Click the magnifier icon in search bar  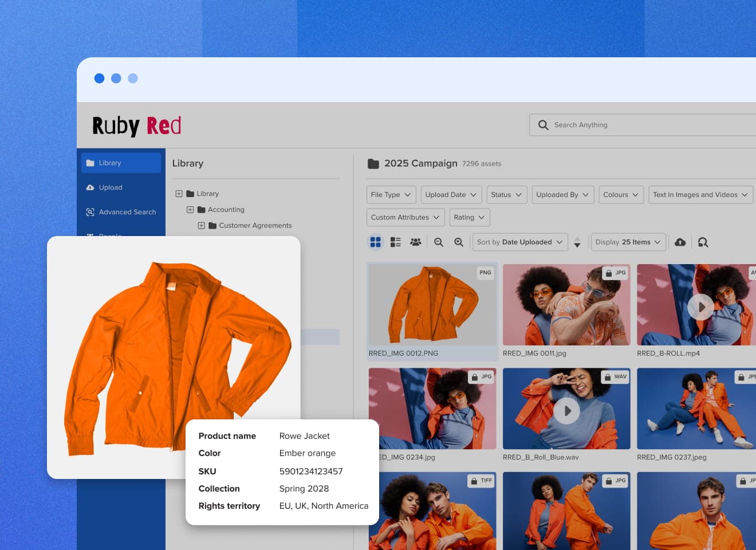click(x=543, y=125)
